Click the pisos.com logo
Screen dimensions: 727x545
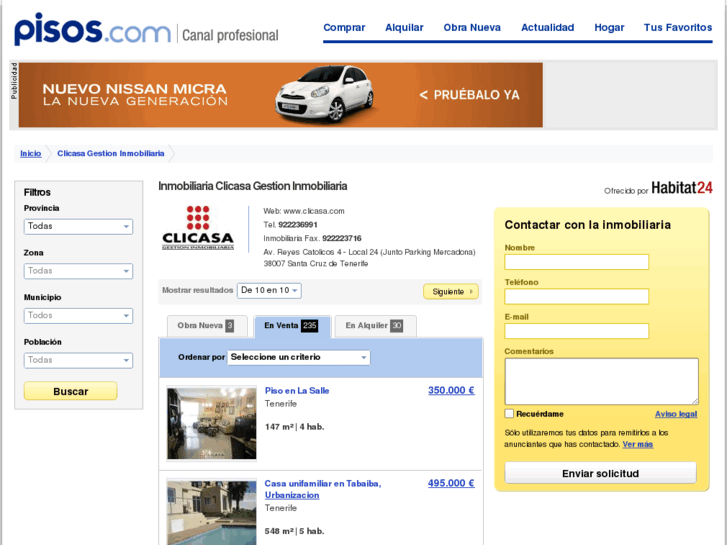pyautogui.click(x=92, y=30)
